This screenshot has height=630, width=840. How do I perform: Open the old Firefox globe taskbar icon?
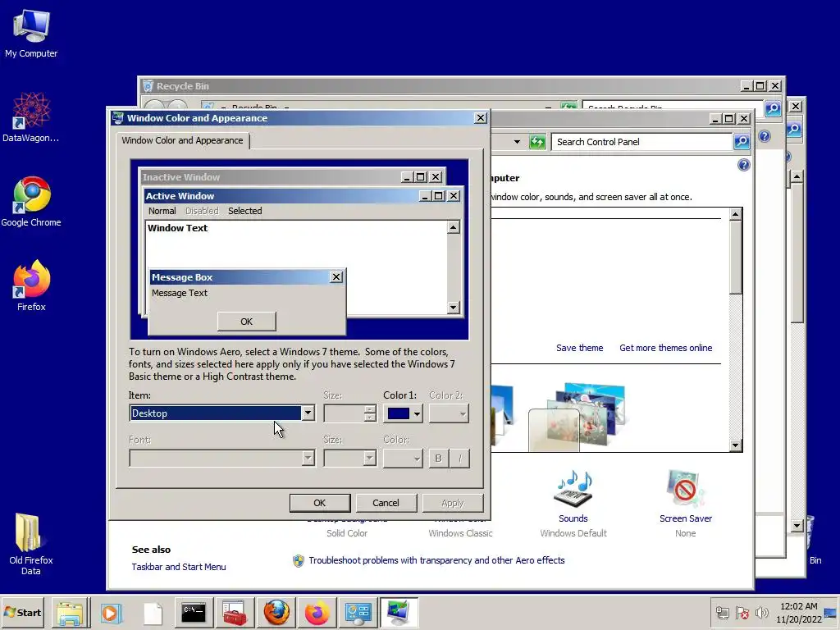pos(276,612)
